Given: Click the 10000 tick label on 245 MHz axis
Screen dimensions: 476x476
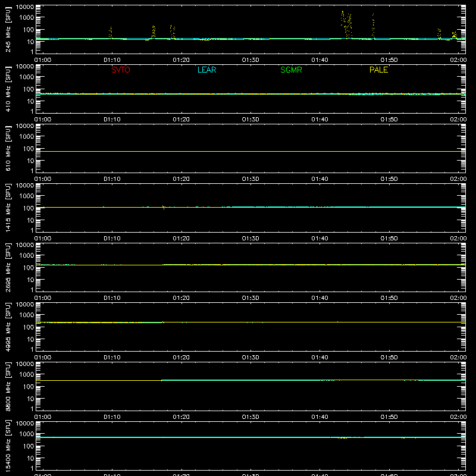Looking at the screenshot, I should (x=25, y=7).
